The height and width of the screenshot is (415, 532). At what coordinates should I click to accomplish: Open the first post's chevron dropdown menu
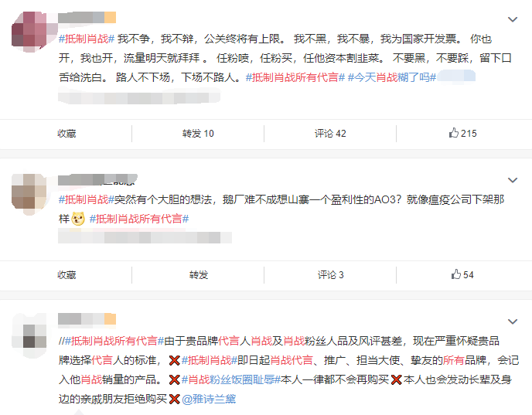(512, 19)
